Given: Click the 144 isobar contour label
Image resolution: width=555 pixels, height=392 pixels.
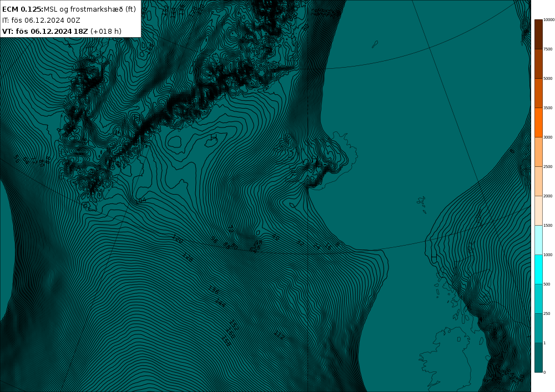Looking at the screenshot, I should click(x=220, y=303).
